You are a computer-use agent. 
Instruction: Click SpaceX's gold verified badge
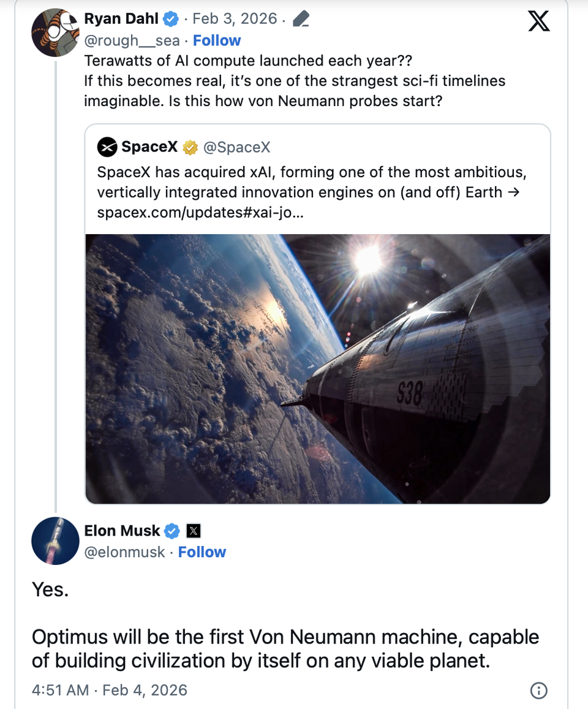pyautogui.click(x=190, y=148)
